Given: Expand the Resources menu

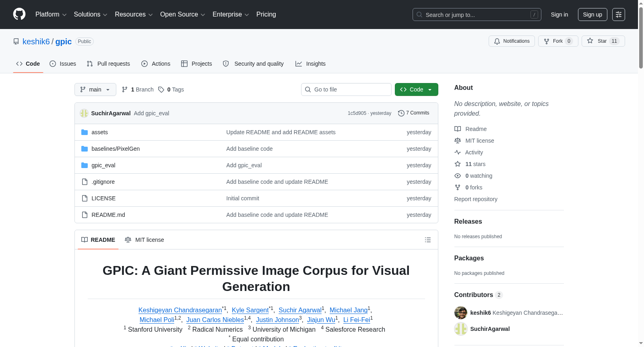Looking at the screenshot, I should click(134, 15).
